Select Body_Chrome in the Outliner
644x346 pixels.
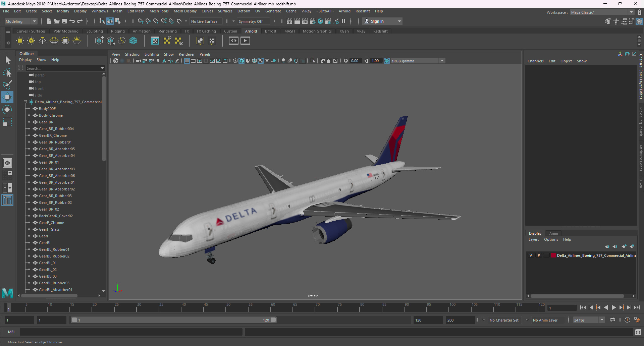pos(51,115)
